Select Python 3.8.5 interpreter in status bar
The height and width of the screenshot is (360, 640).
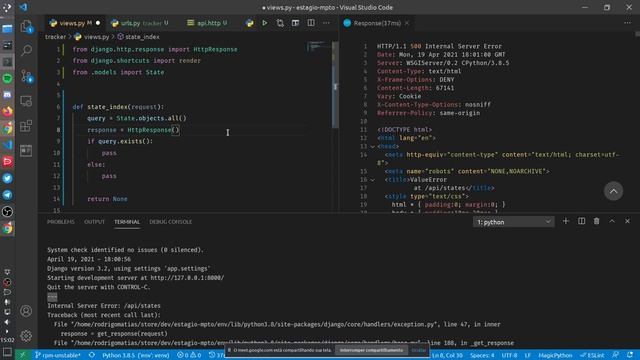click(x=136, y=355)
